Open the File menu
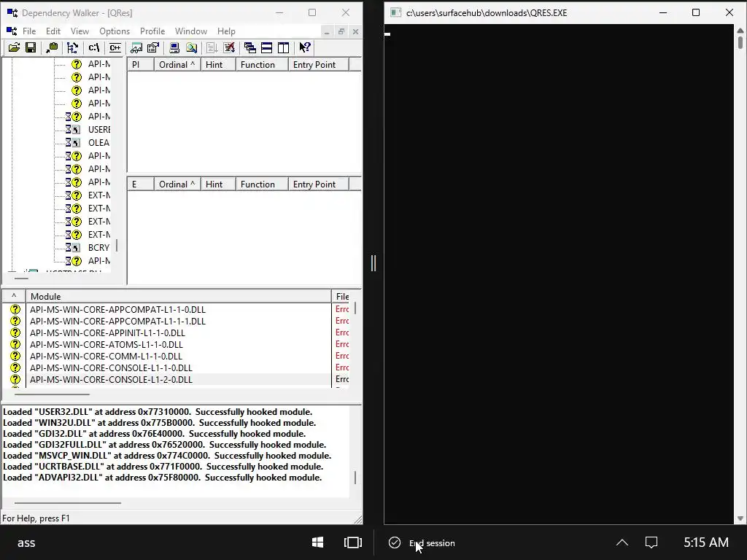This screenshot has height=560, width=747. 29,31
